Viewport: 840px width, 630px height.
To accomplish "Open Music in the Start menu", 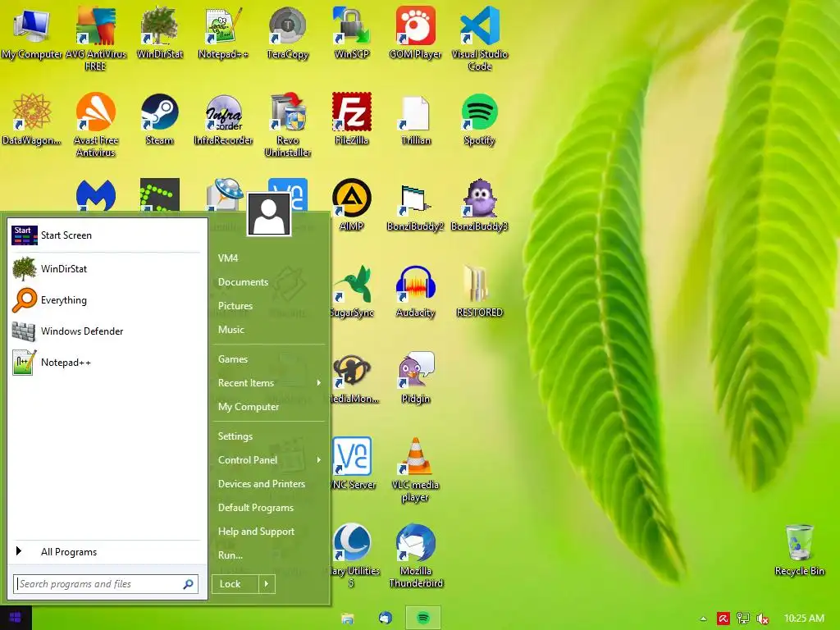I will [231, 330].
